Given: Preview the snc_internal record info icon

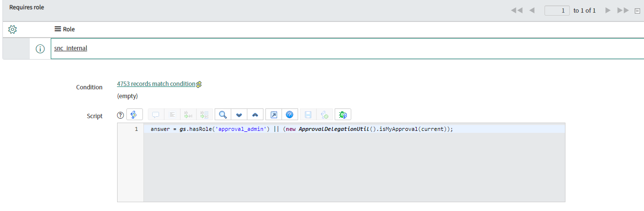Looking at the screenshot, I should 40,49.
